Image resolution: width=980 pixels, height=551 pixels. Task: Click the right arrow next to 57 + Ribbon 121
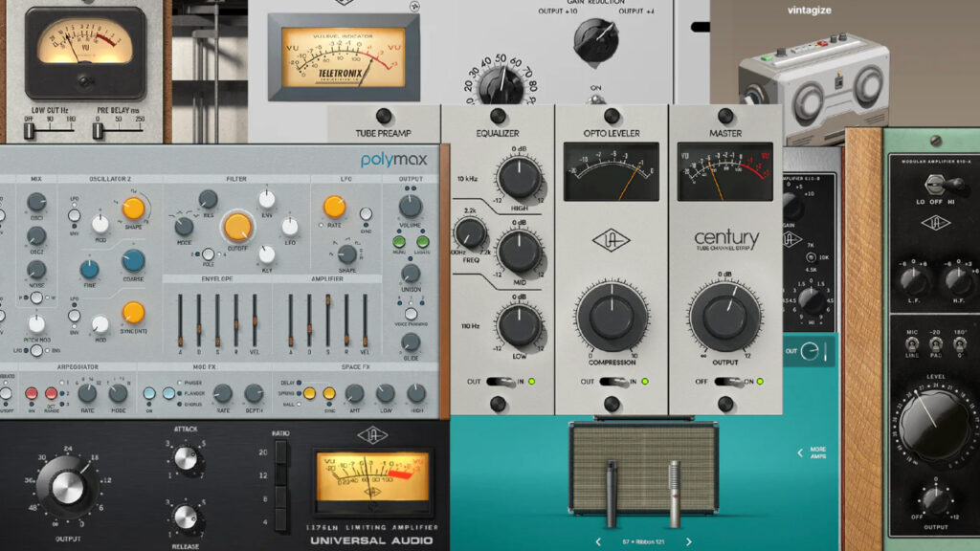click(689, 541)
